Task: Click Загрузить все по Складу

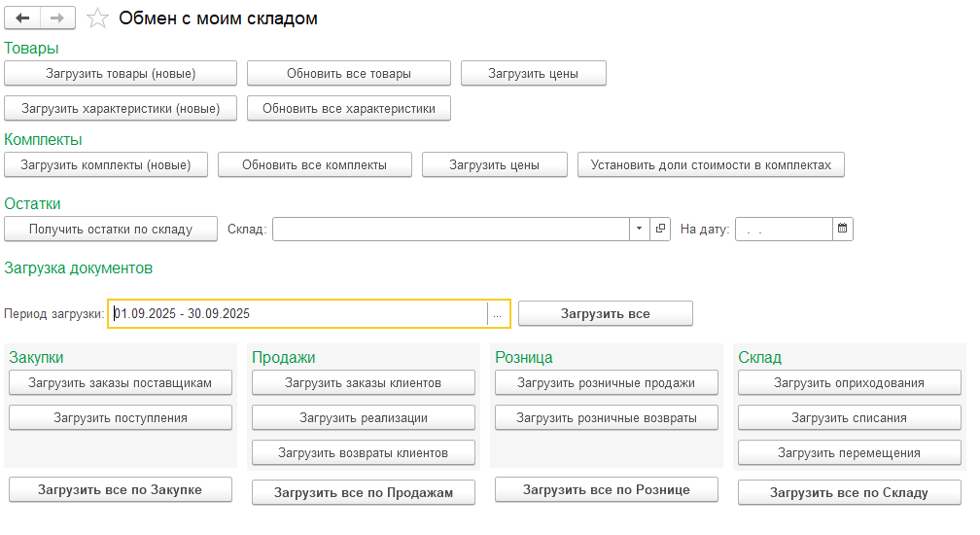Action: [849, 493]
